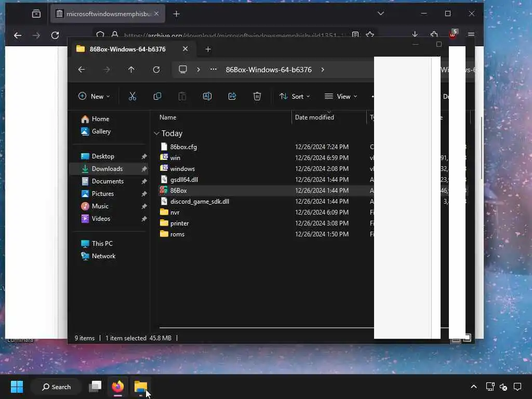Click the Share icon in Explorer toolbar
The width and height of the screenshot is (532, 399).
pos(232,96)
